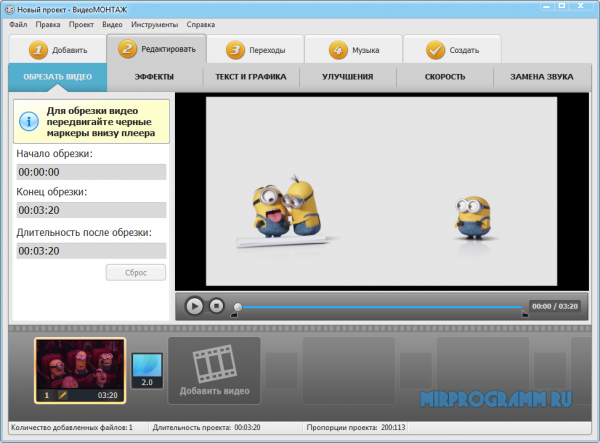Go to the Создать tab with checkmark
The height and width of the screenshot is (443, 600).
452,50
